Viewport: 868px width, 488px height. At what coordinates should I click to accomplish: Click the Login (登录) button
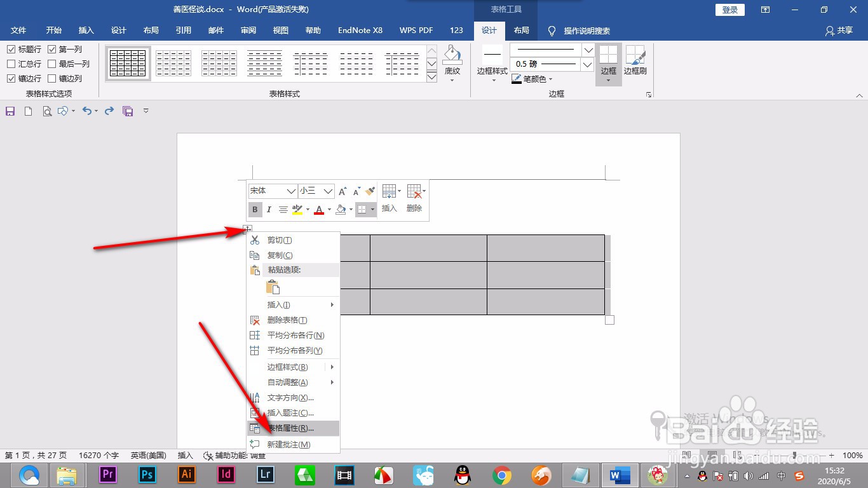[730, 10]
